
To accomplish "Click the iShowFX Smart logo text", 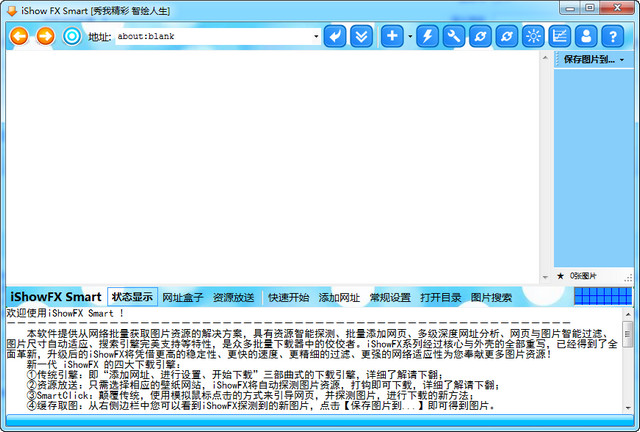I will click(56, 297).
